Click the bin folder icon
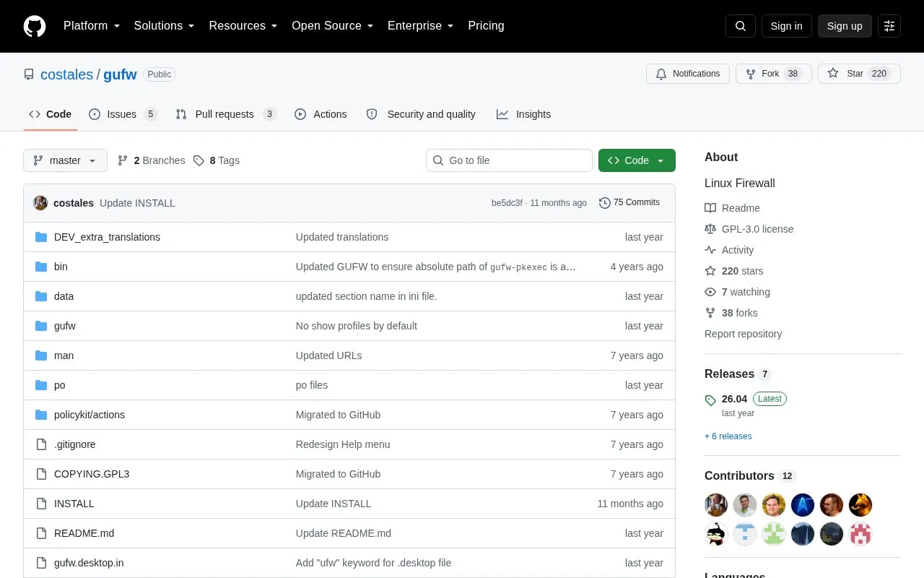924x578 pixels. point(41,267)
